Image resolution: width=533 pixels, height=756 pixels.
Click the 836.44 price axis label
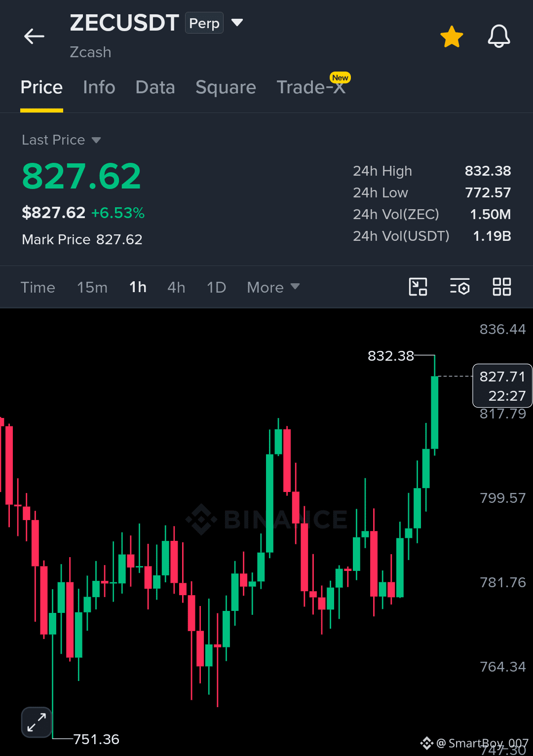click(x=503, y=330)
